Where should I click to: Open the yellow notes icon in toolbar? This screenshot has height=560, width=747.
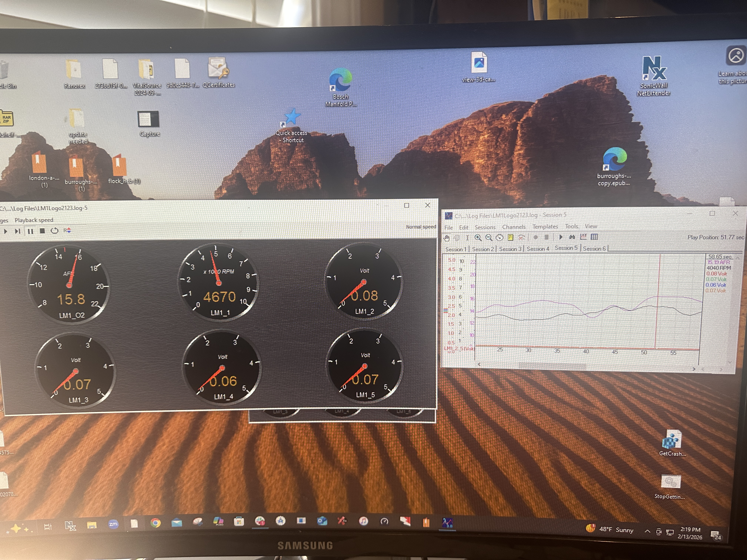pos(510,238)
